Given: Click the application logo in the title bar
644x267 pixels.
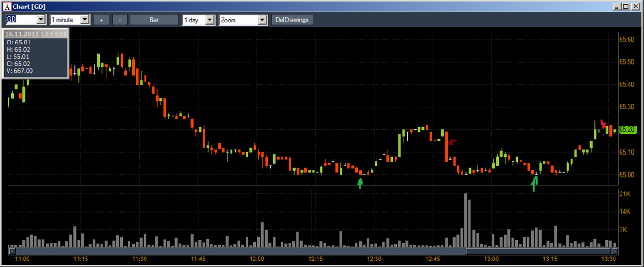Looking at the screenshot, I should pos(7,7).
